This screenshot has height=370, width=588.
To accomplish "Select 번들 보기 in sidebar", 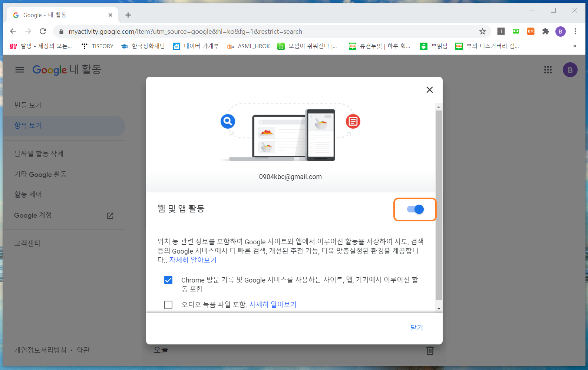I will click(x=28, y=105).
